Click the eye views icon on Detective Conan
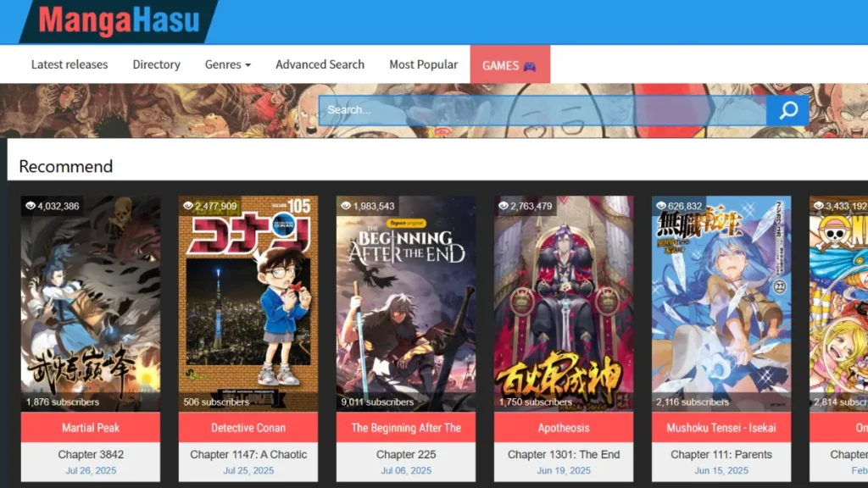 tap(188, 206)
